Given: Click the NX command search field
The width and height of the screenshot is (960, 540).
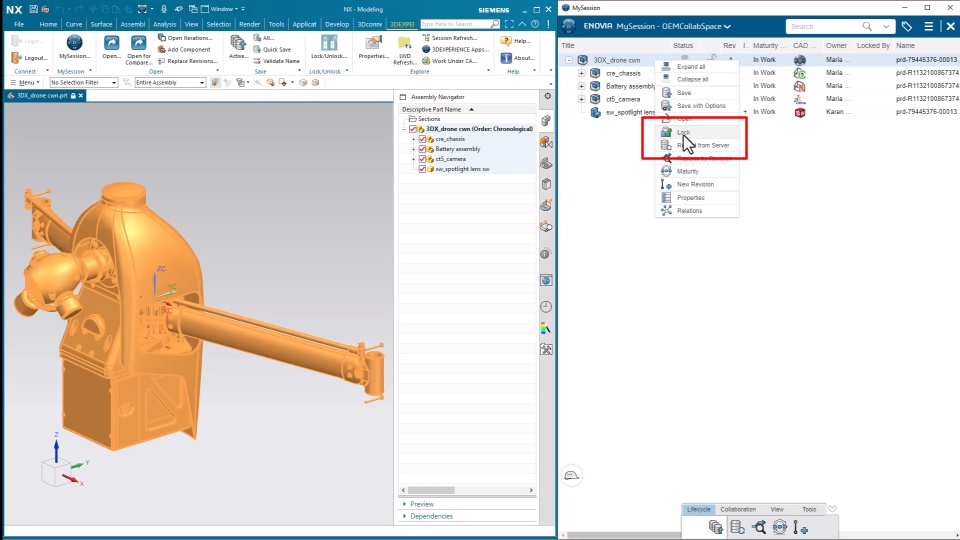Looking at the screenshot, I should (460, 24).
